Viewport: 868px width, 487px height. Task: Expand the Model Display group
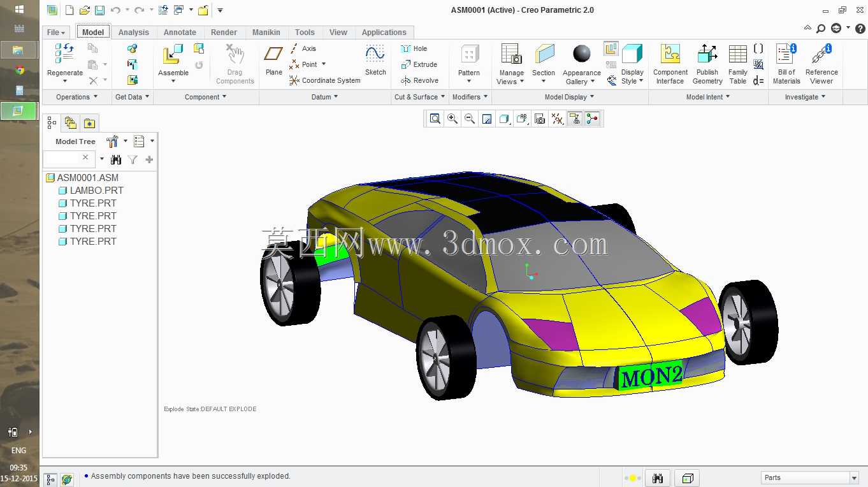coord(569,97)
